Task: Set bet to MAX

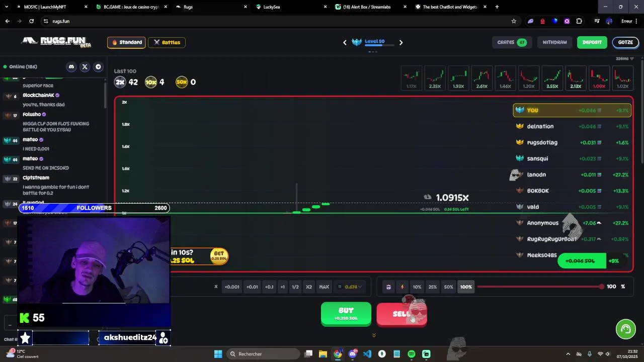Action: [324, 287]
